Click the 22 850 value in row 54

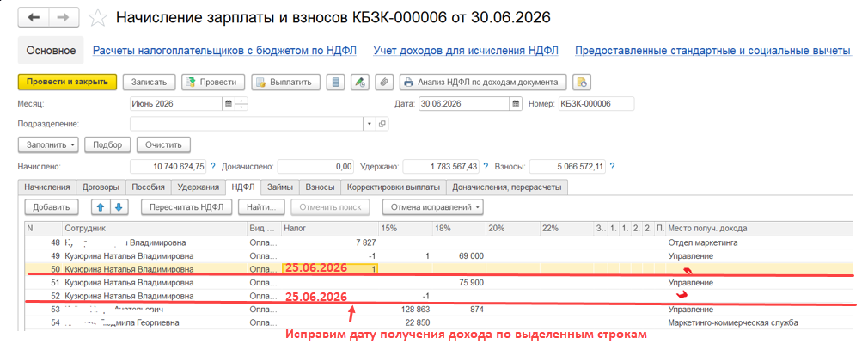click(x=419, y=322)
